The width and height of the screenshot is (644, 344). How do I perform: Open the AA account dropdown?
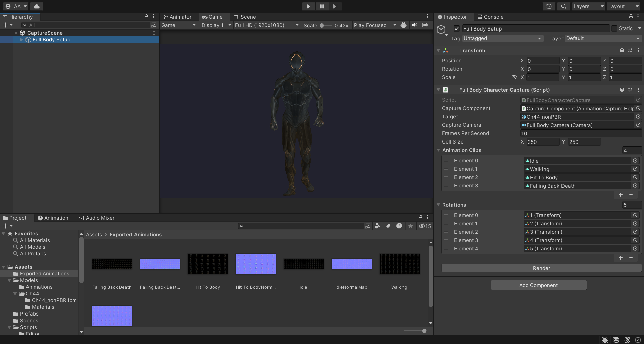(x=16, y=6)
